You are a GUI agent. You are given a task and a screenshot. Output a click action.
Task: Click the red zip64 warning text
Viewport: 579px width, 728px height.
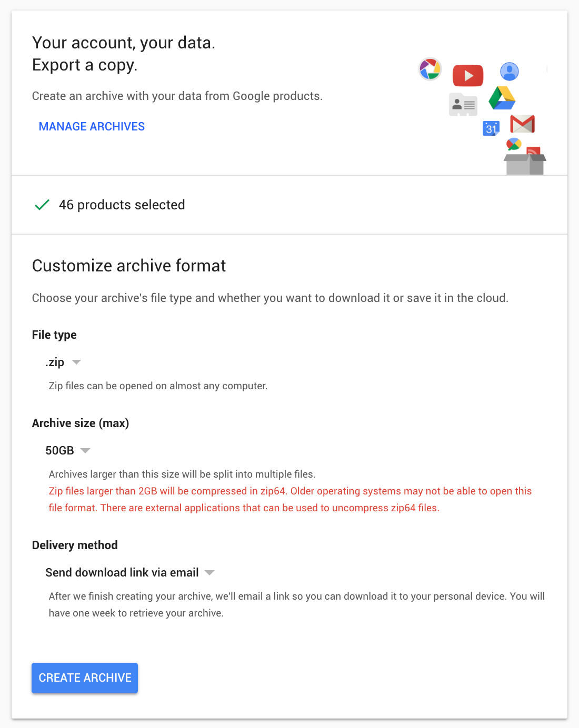290,499
